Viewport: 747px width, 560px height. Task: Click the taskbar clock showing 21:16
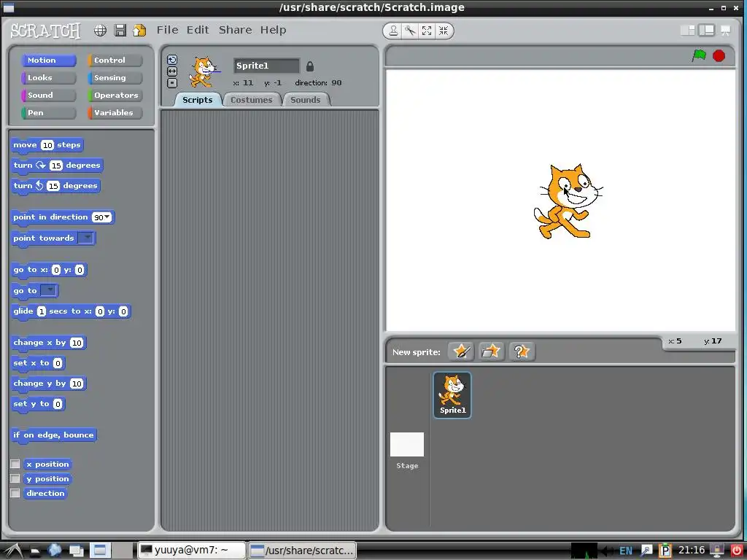[692, 551]
